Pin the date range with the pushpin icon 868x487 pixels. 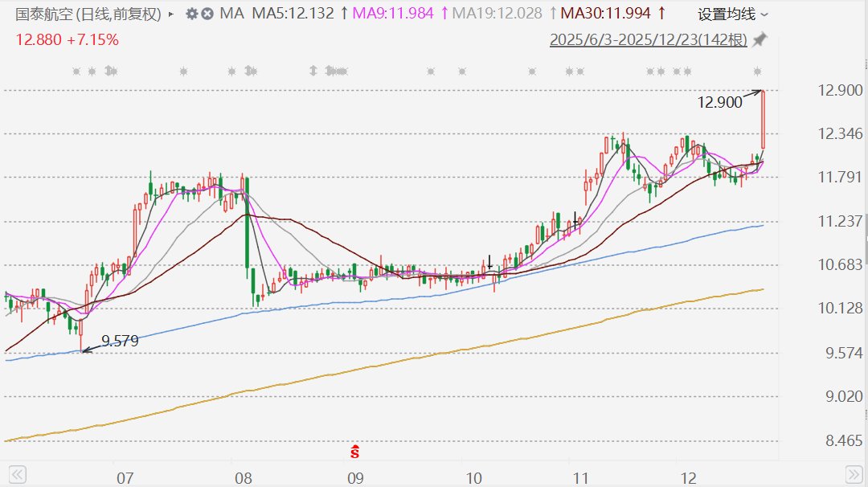760,40
